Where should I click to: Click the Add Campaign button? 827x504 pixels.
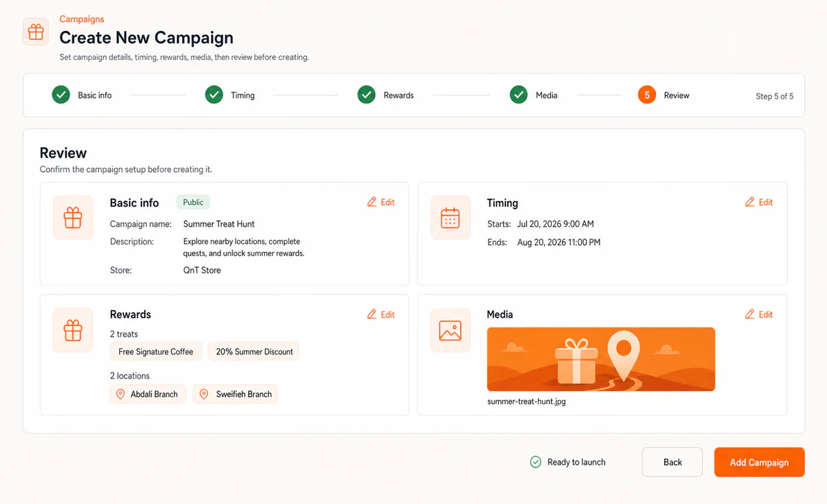(x=759, y=462)
